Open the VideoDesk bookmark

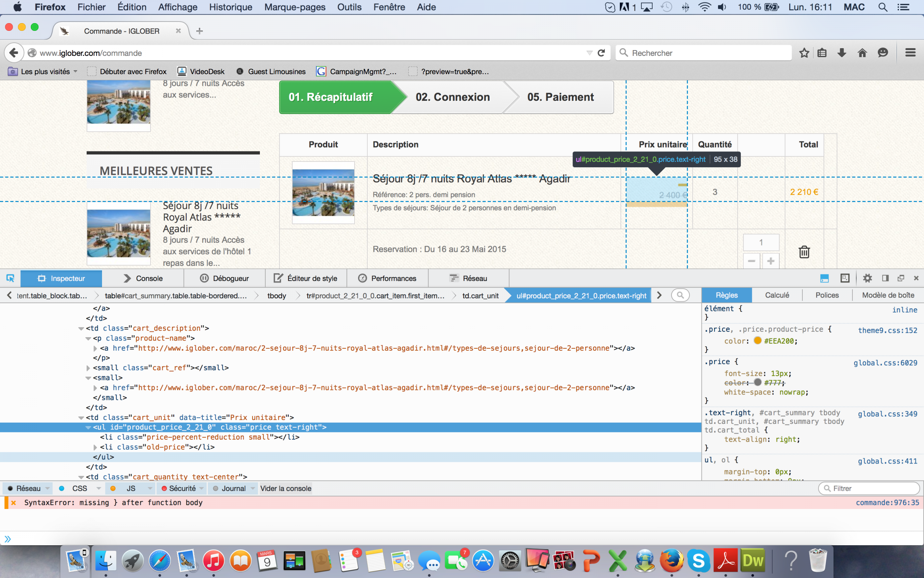pyautogui.click(x=201, y=72)
